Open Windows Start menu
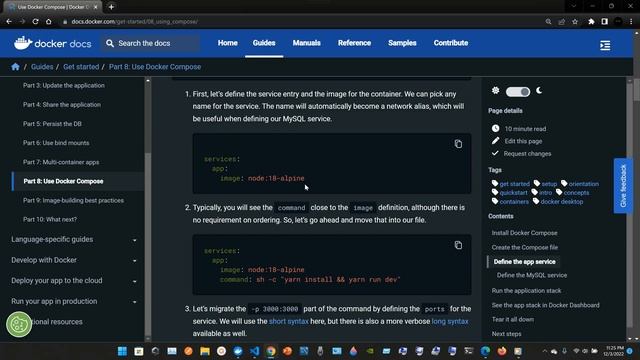This screenshot has width=640, height=360. point(122,351)
